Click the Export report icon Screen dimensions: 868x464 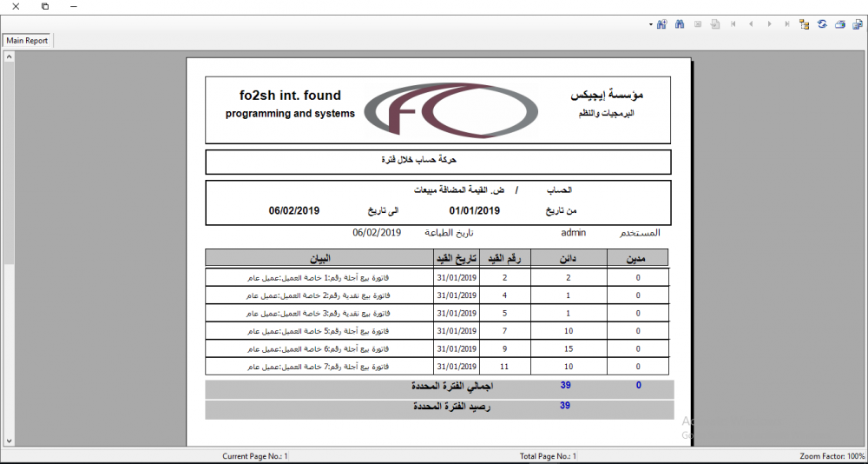tap(858, 24)
